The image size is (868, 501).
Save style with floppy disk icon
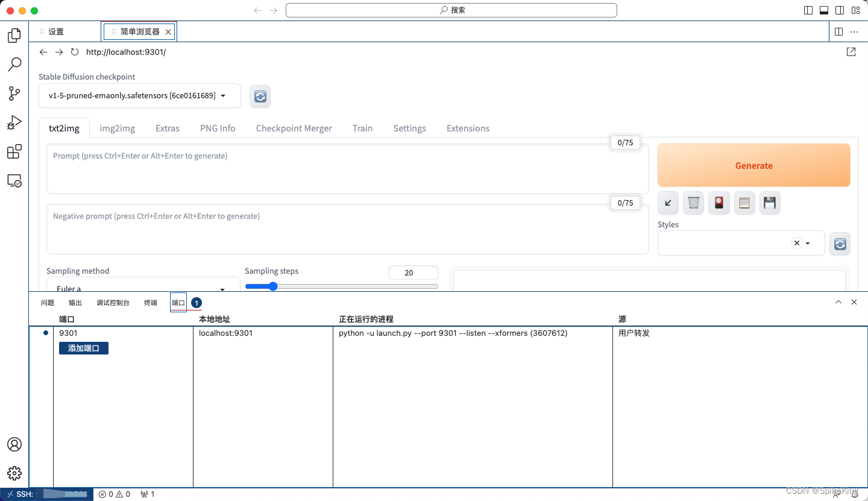coord(770,203)
